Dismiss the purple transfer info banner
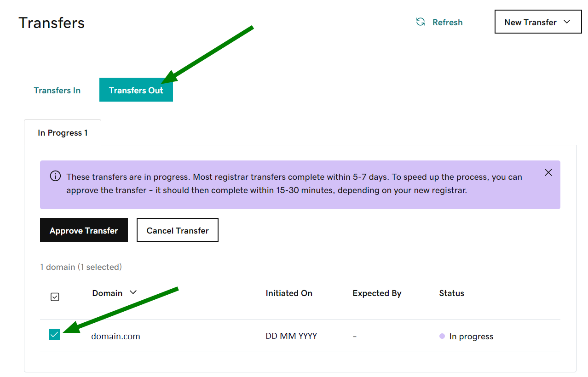This screenshot has width=588, height=377. click(x=548, y=172)
